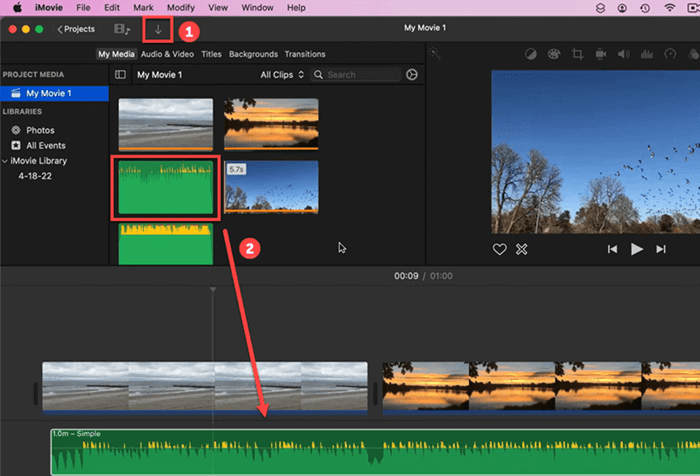This screenshot has height=476, width=700.
Task: Select the beach clip in the timeline
Action: click(205, 387)
